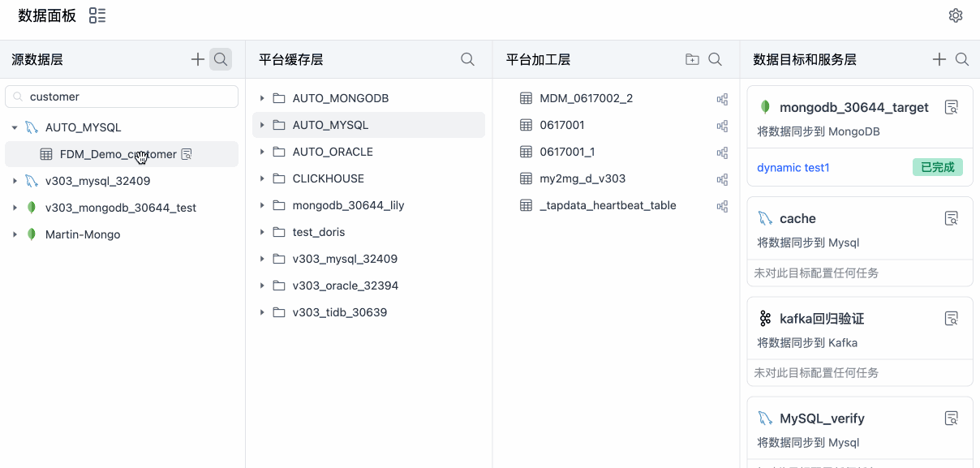Open the settings gear icon
This screenshot has width=980, height=468.
pos(956,15)
